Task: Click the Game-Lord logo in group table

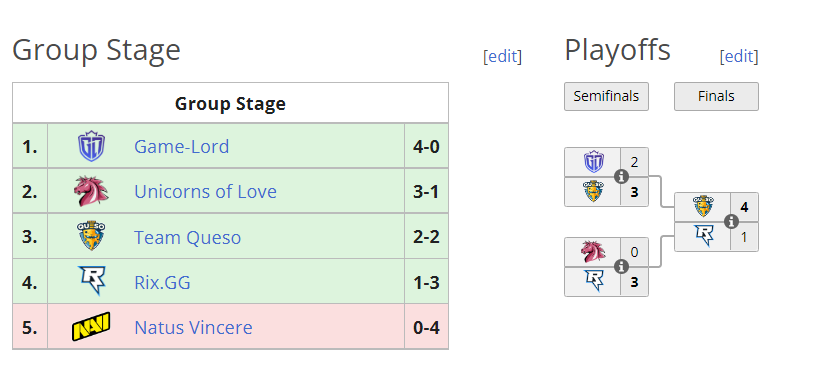Action: point(91,146)
